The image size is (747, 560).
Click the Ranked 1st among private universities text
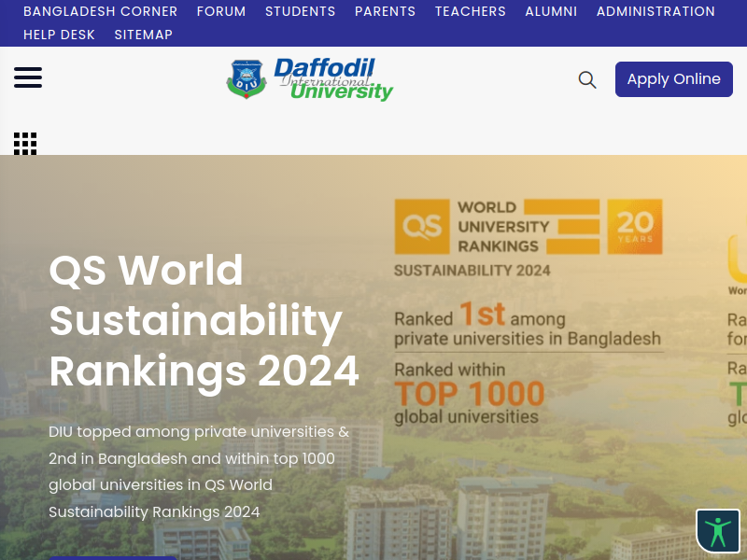coord(528,325)
